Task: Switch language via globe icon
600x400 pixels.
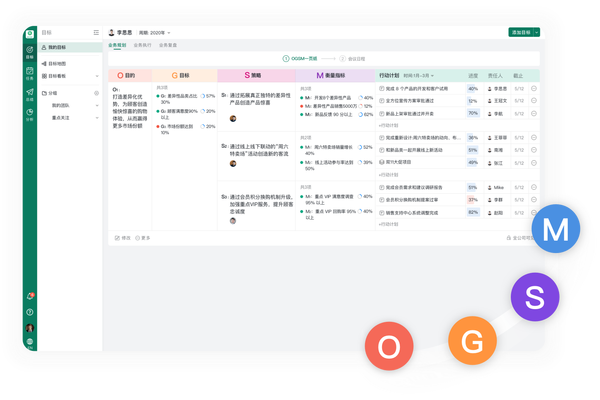Action: click(30, 343)
